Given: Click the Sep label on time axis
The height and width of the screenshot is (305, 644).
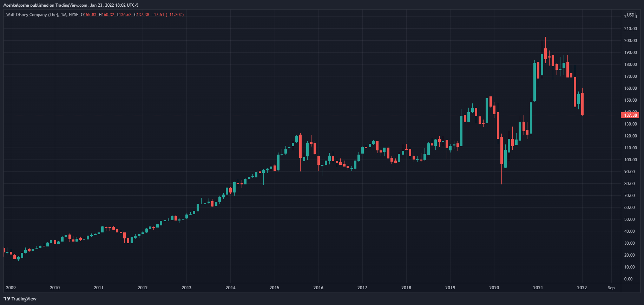Looking at the screenshot, I should tap(611, 288).
